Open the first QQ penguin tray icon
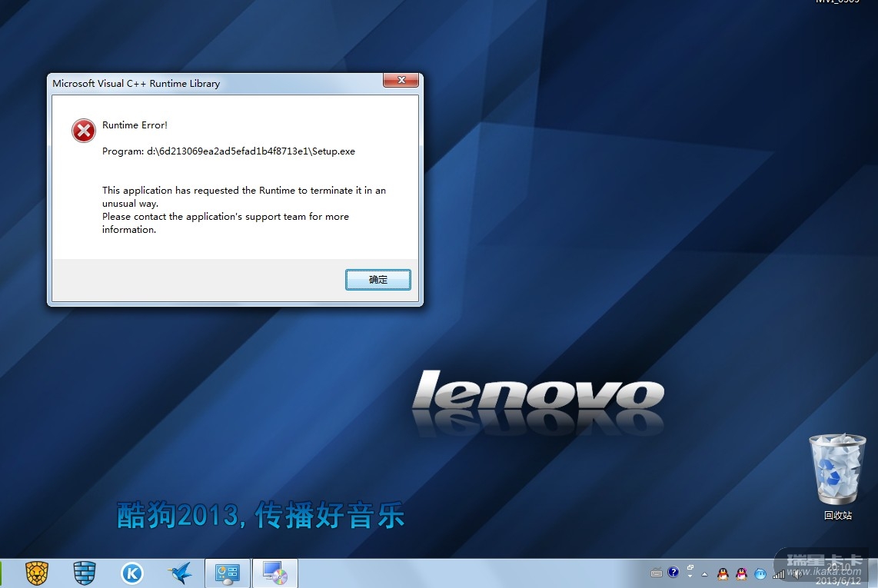This screenshot has width=878, height=588. click(723, 574)
